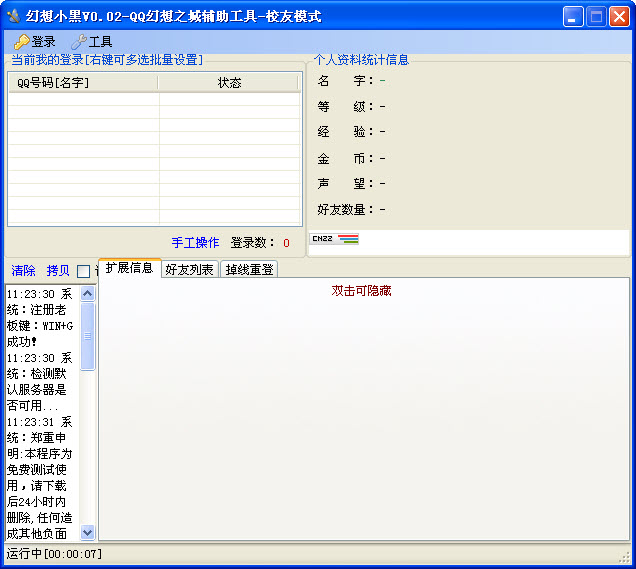The height and width of the screenshot is (569, 636).
Task: Click the log scrollbar down arrow
Action: coord(88,532)
